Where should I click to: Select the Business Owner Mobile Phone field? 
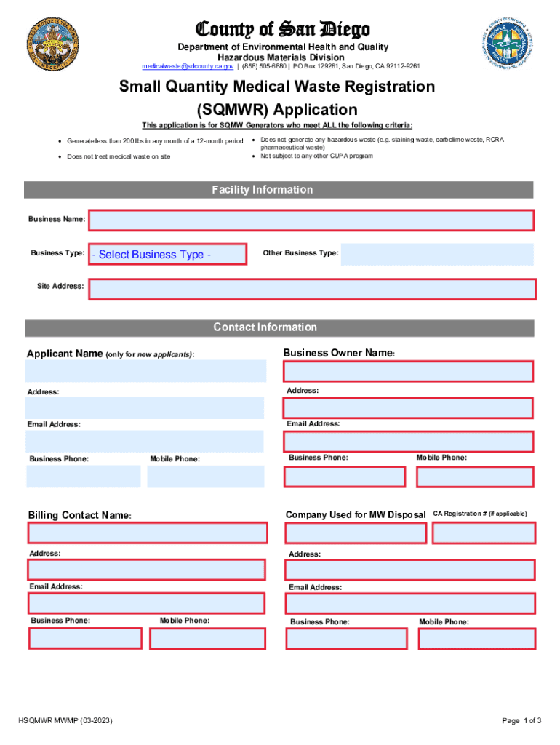pyautogui.click(x=475, y=477)
